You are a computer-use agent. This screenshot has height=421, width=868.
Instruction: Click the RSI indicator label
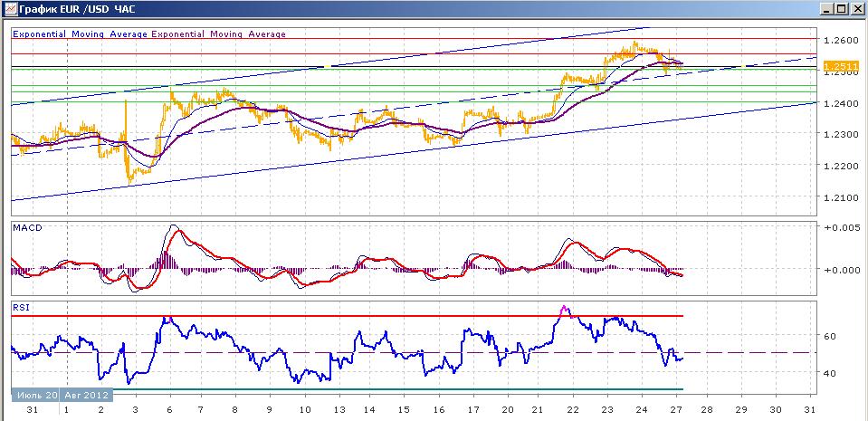19,308
